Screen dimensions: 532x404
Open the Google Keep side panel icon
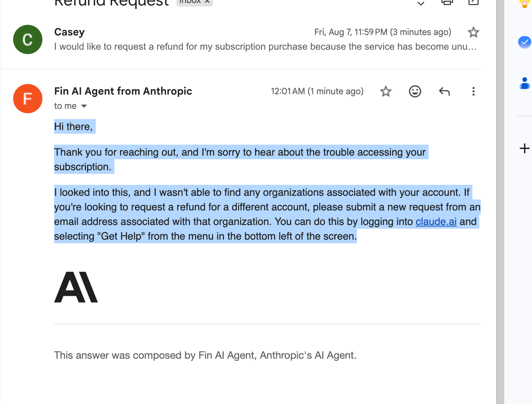[x=524, y=4]
